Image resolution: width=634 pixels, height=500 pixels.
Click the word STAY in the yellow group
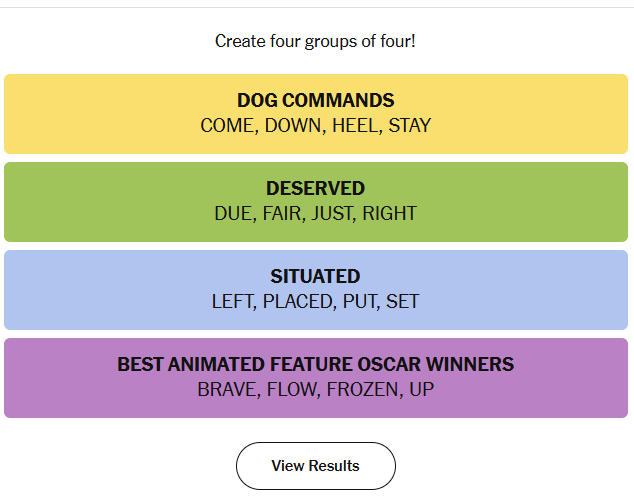410,126
